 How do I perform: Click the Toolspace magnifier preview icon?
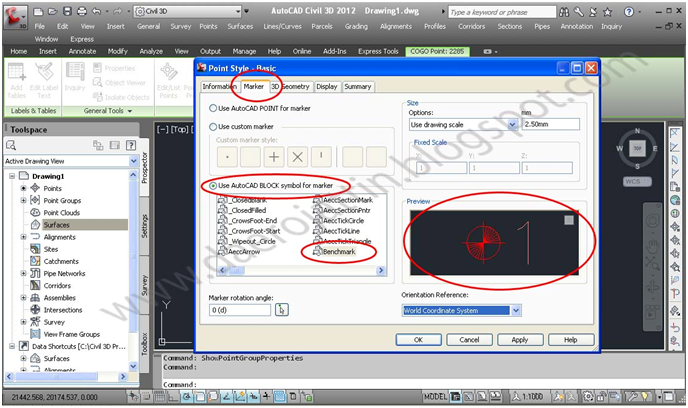11,145
